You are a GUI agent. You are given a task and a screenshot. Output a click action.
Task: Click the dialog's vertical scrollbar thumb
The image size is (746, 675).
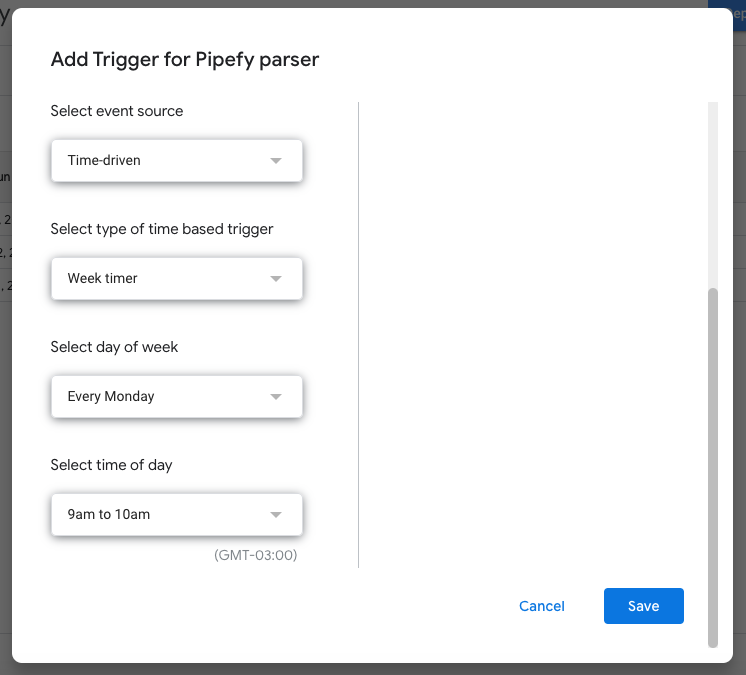(x=712, y=468)
